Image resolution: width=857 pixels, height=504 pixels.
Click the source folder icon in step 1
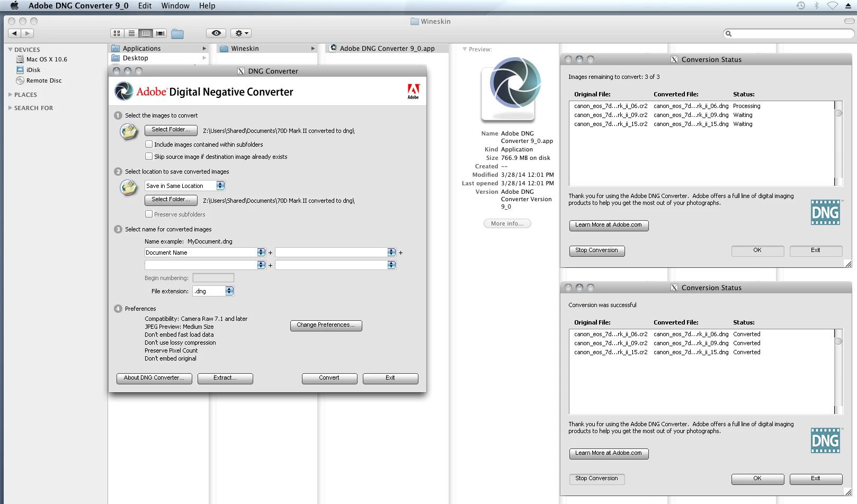[x=129, y=131]
